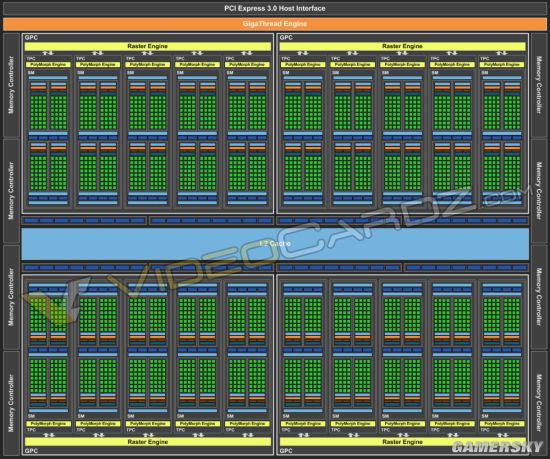Select bottom Memory Controller on left edge
This screenshot has height=459, width=550.
pyautogui.click(x=11, y=403)
